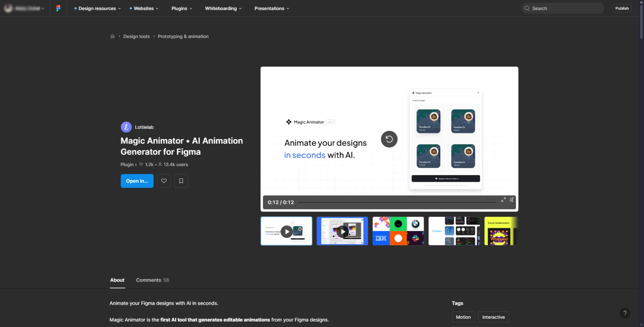Bookmark the Magic Animator plugin
Viewport: 644px width, 327px height.
coord(181,181)
